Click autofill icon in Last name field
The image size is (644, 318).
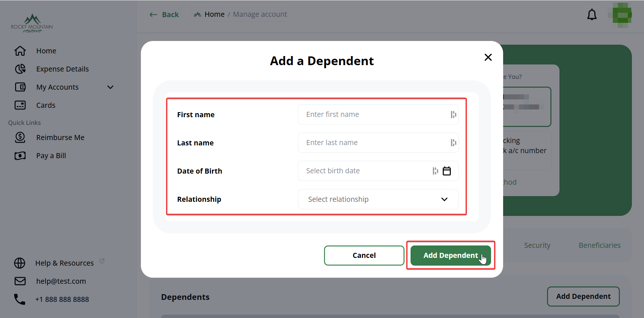click(453, 143)
